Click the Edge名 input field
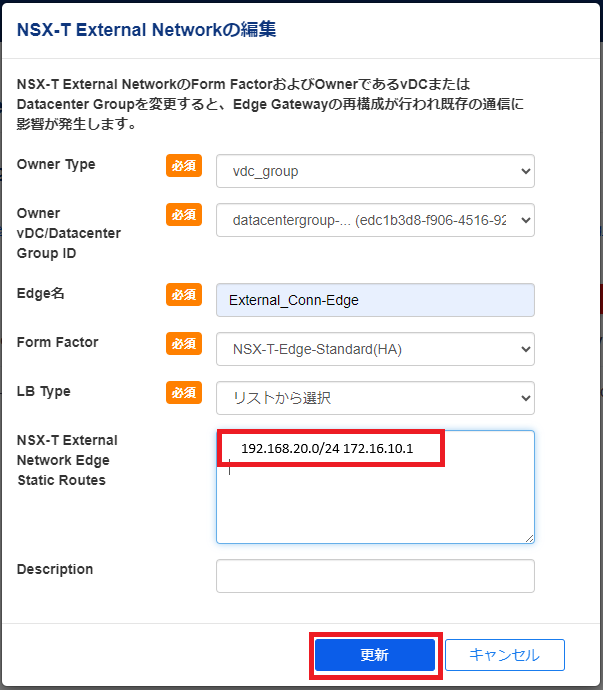This screenshot has height=690, width=603. [x=375, y=300]
